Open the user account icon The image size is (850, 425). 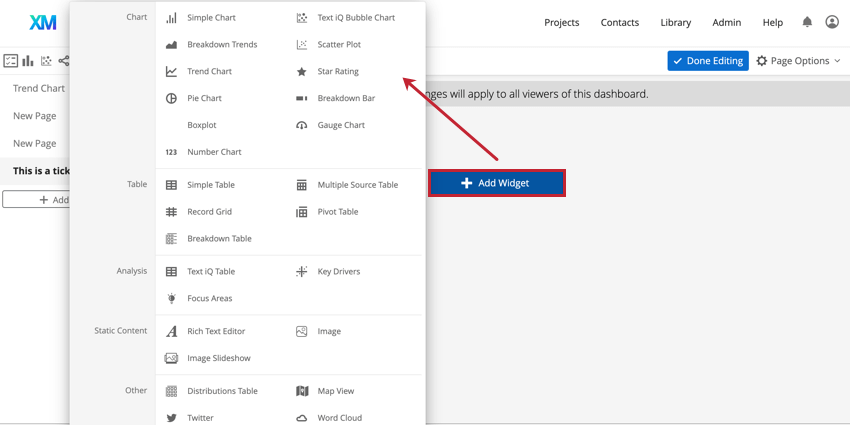tap(832, 22)
